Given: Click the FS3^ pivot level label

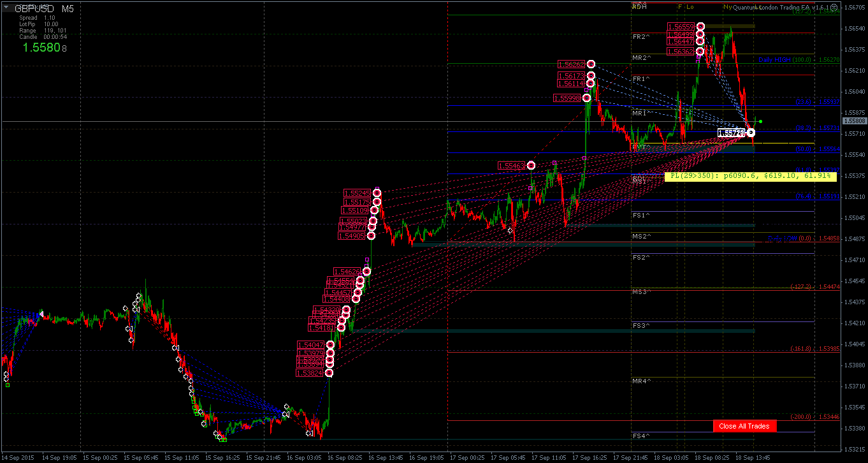Looking at the screenshot, I should [x=642, y=326].
